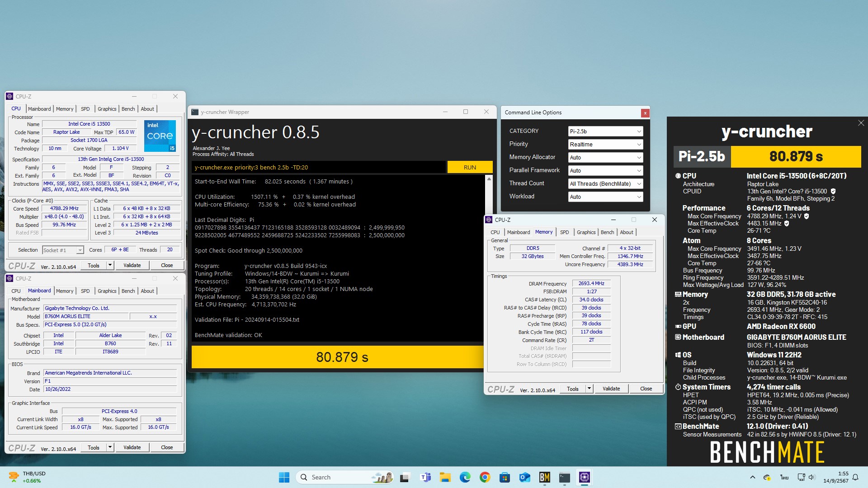
Task: Click Close in the top CPU-Z window
Action: click(x=167, y=265)
